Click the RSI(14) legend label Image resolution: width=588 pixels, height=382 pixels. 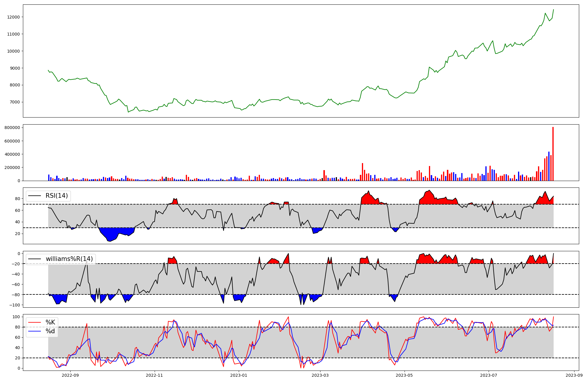(x=56, y=196)
